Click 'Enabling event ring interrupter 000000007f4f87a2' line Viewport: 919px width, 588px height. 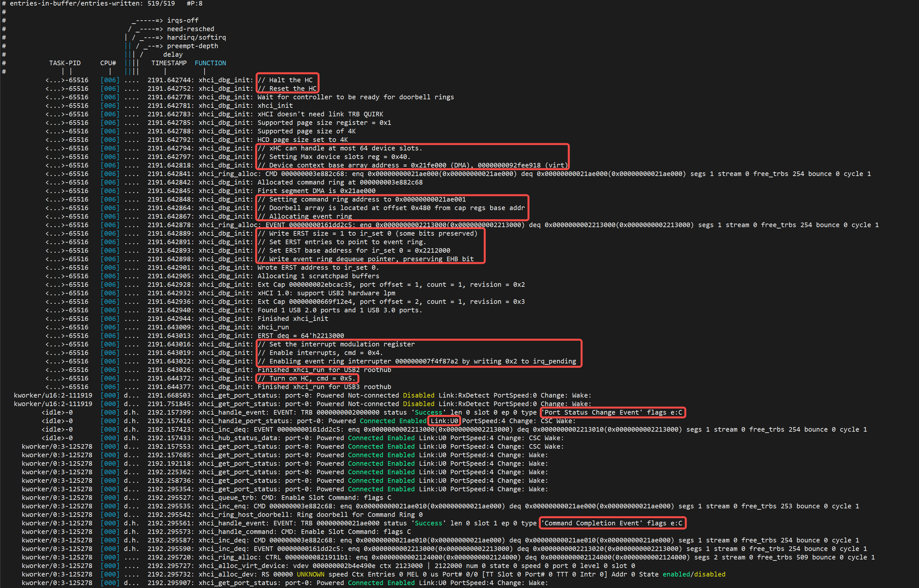(x=417, y=362)
